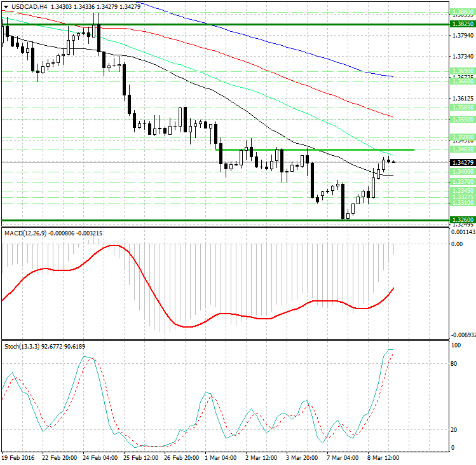Select the thick green 1.38250 resistance line

(x=225, y=24)
